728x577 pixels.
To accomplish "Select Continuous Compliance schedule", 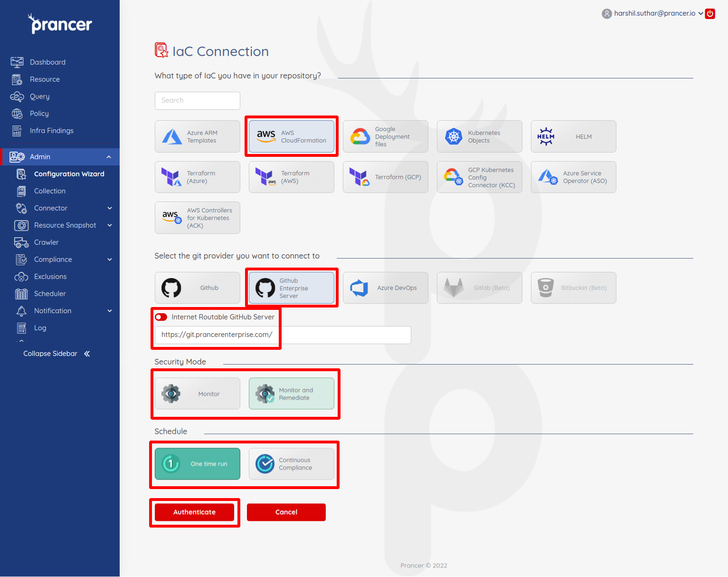I will point(292,464).
